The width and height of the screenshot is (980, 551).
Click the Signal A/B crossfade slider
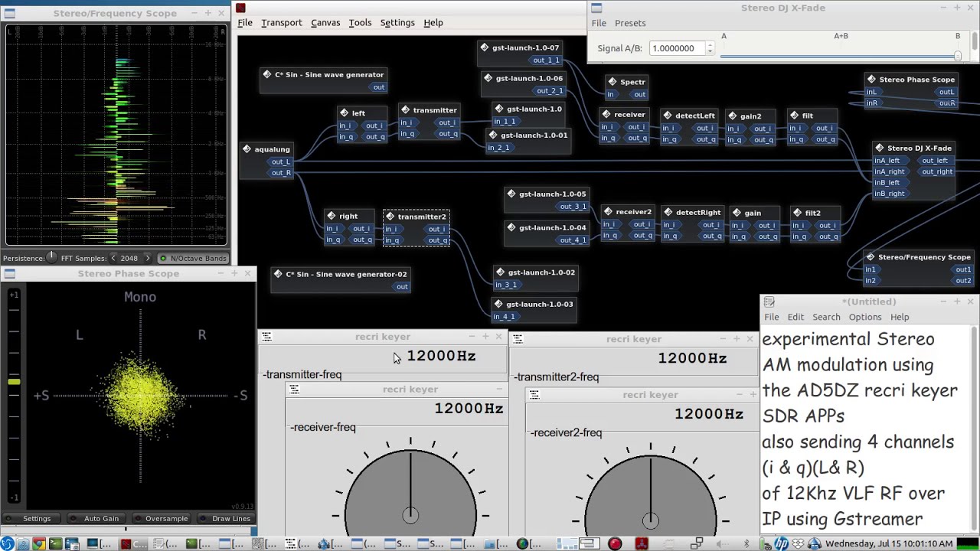point(841,56)
